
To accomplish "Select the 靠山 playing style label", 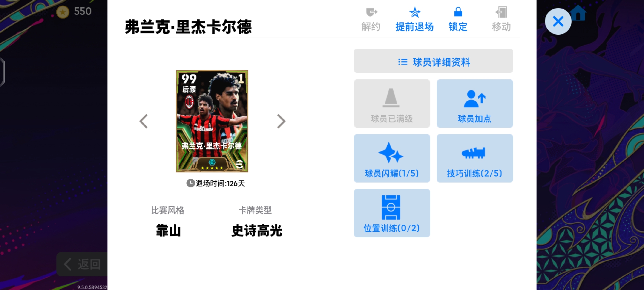I will [168, 230].
